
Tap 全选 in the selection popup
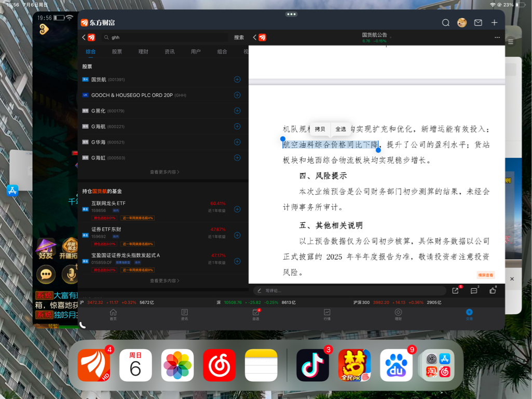coord(340,129)
